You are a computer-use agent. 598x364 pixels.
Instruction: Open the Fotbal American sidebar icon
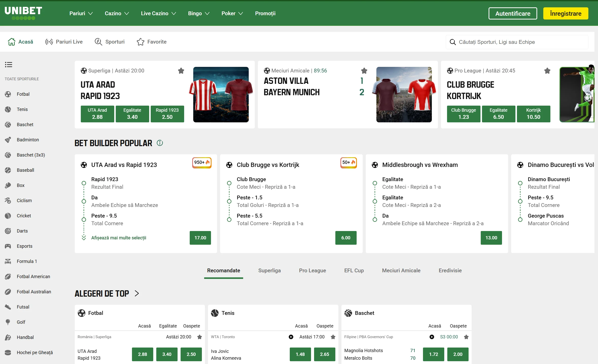coord(8,277)
